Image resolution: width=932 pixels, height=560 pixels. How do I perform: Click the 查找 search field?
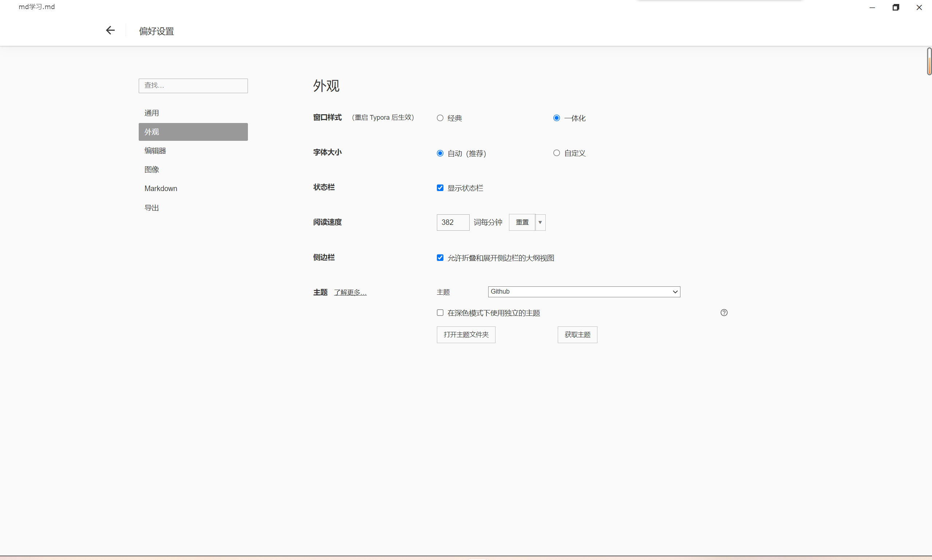(193, 86)
